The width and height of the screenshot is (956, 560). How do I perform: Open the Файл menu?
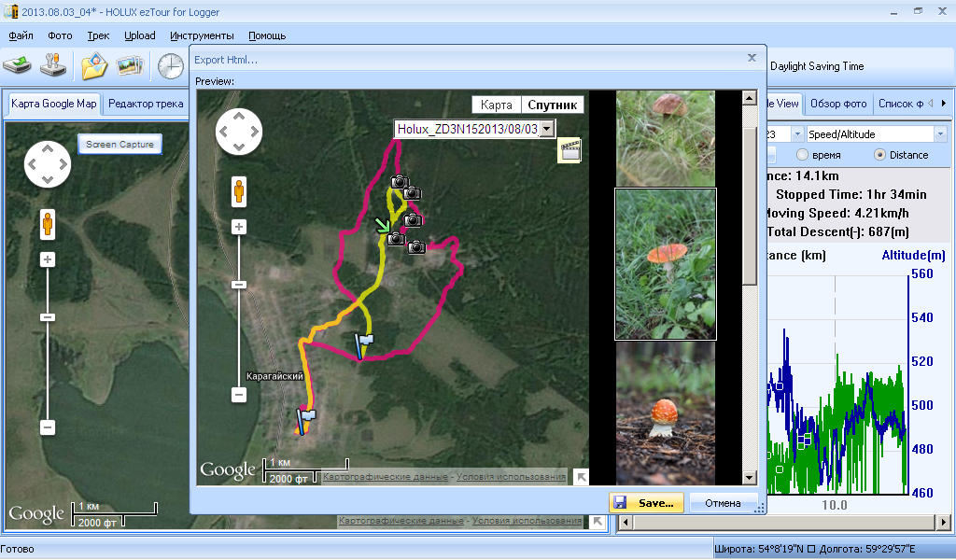21,35
